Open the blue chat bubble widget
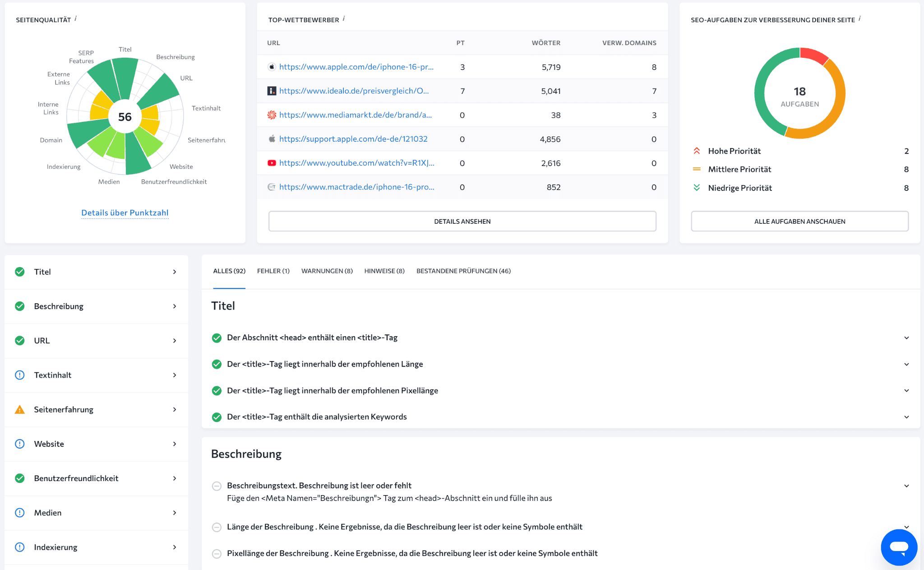This screenshot has height=570, width=924. coord(899,547)
